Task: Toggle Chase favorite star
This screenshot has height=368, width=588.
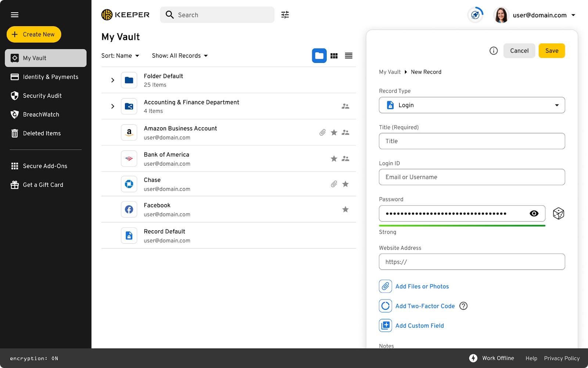Action: point(345,184)
